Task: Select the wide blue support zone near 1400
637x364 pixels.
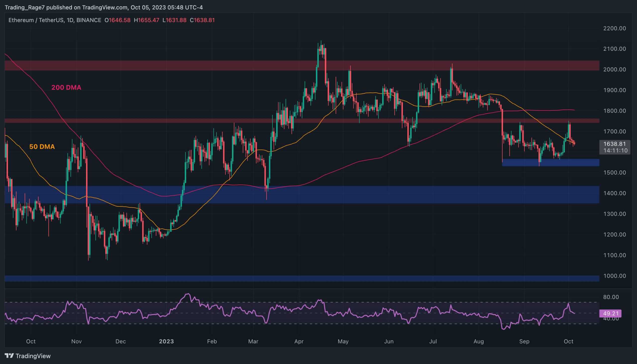Action: click(302, 194)
